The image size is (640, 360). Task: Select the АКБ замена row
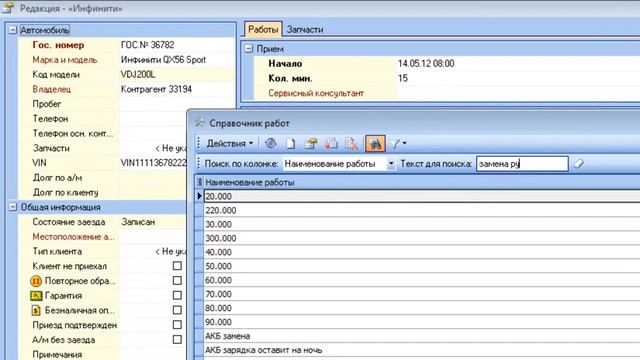pyautogui.click(x=422, y=336)
